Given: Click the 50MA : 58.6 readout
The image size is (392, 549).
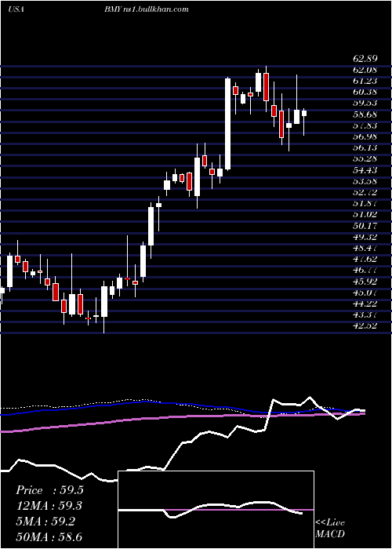Looking at the screenshot, I should (49, 536).
